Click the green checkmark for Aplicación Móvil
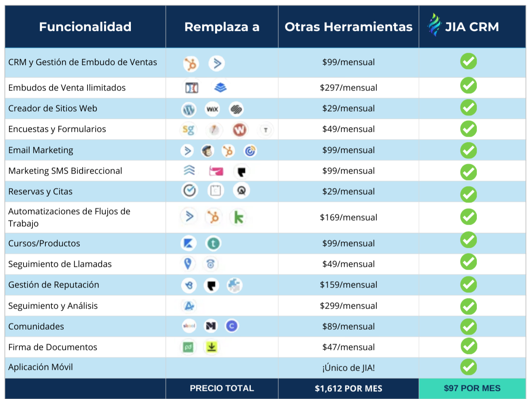This screenshot has height=399, width=532. coord(468,367)
